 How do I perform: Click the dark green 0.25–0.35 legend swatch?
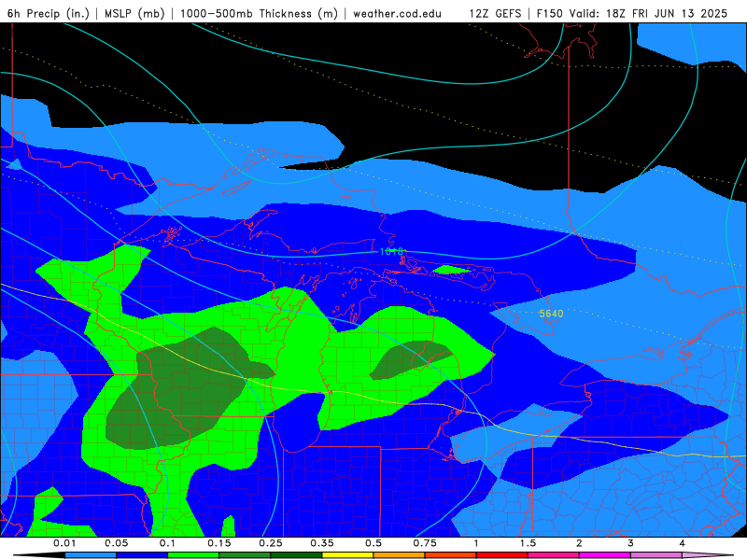coord(296,555)
